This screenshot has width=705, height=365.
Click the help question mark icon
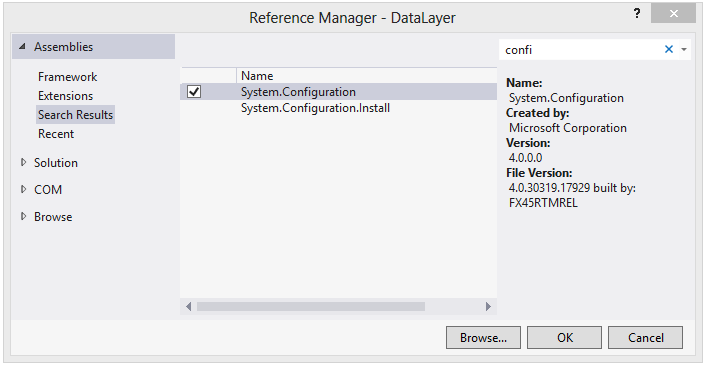pos(637,14)
